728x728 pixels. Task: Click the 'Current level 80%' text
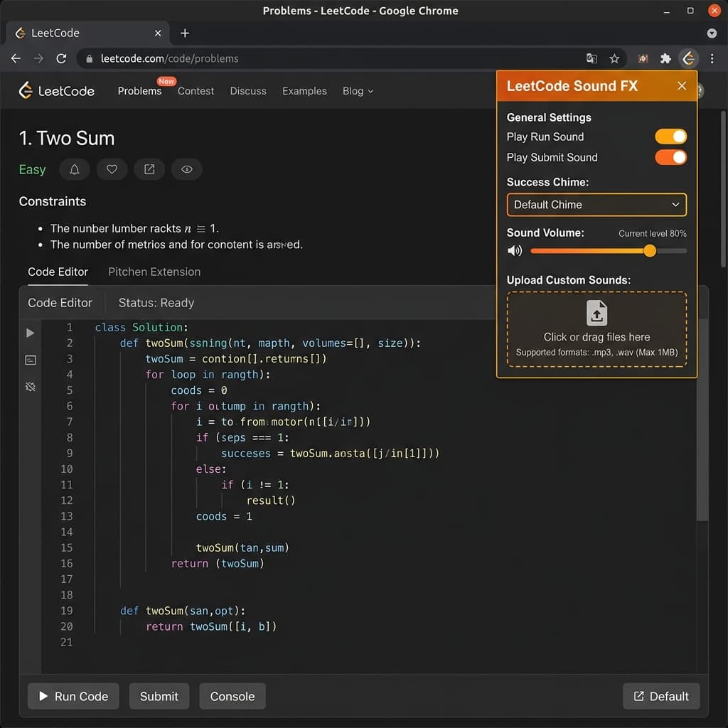[653, 233]
